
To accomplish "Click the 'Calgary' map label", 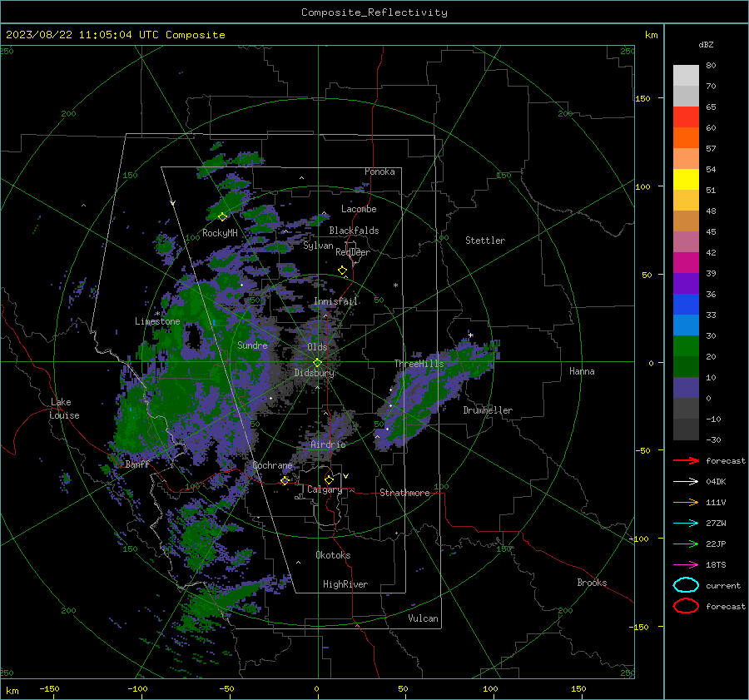I will (325, 489).
